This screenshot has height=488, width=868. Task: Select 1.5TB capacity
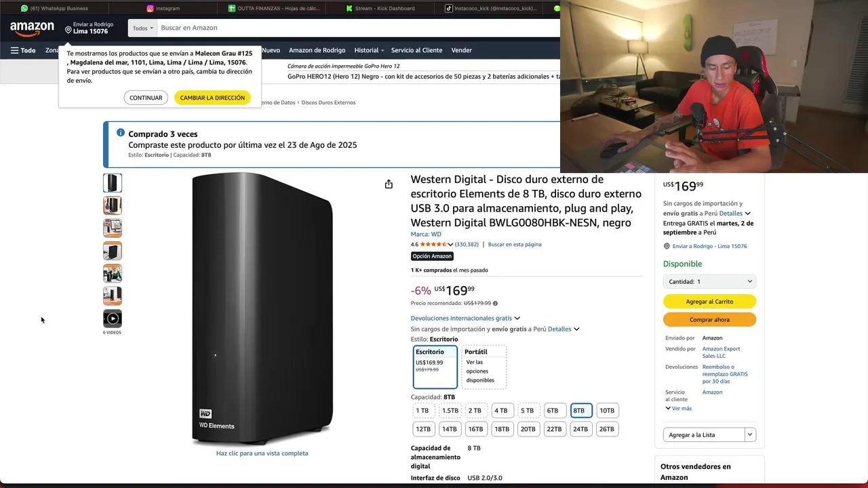click(x=450, y=411)
